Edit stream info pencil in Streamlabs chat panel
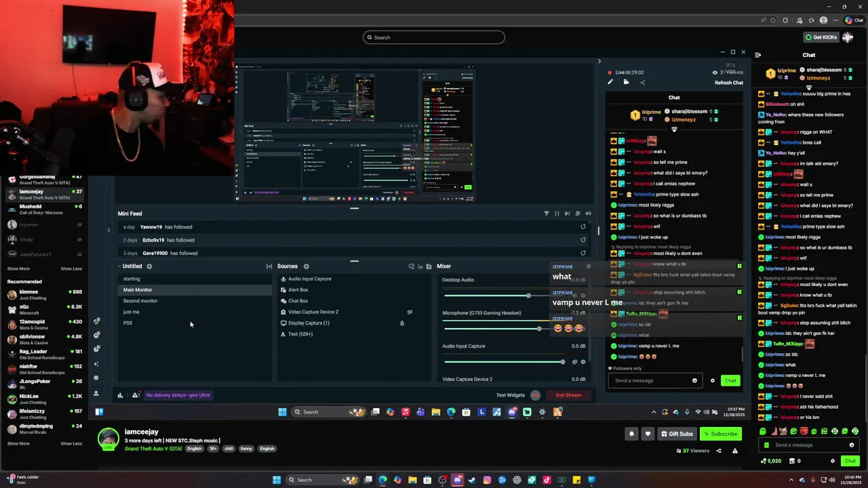This screenshot has width=868, height=488. click(610, 82)
